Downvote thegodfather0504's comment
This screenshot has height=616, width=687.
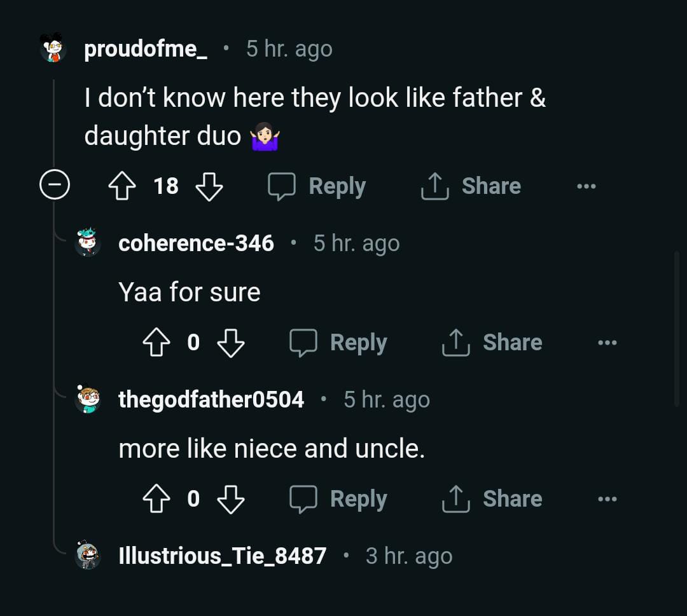(x=230, y=499)
